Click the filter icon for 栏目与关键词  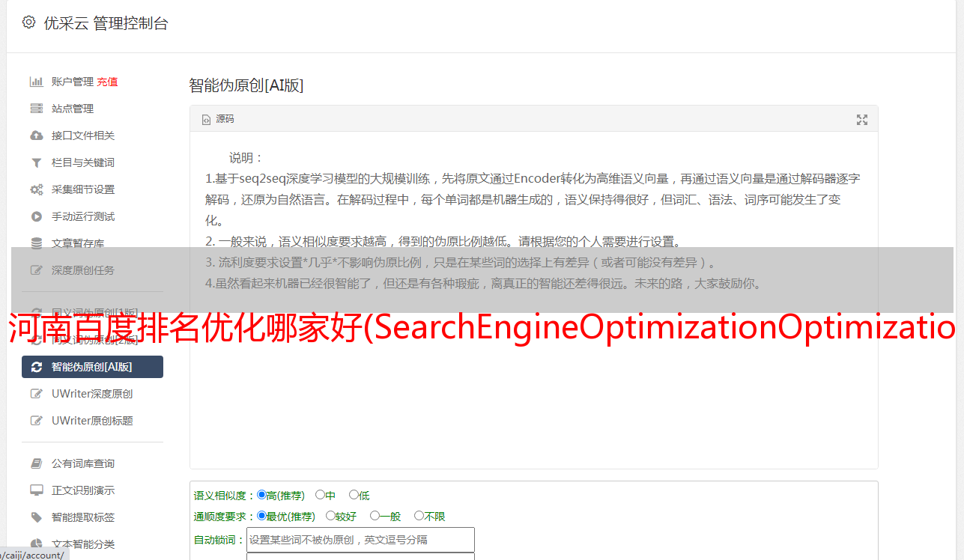[36, 162]
